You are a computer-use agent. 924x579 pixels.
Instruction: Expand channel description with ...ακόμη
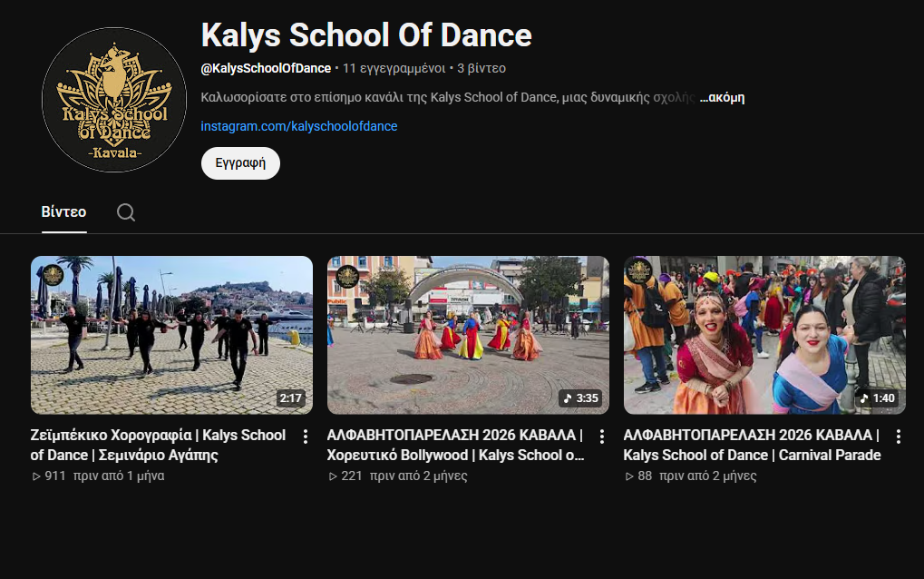722,98
